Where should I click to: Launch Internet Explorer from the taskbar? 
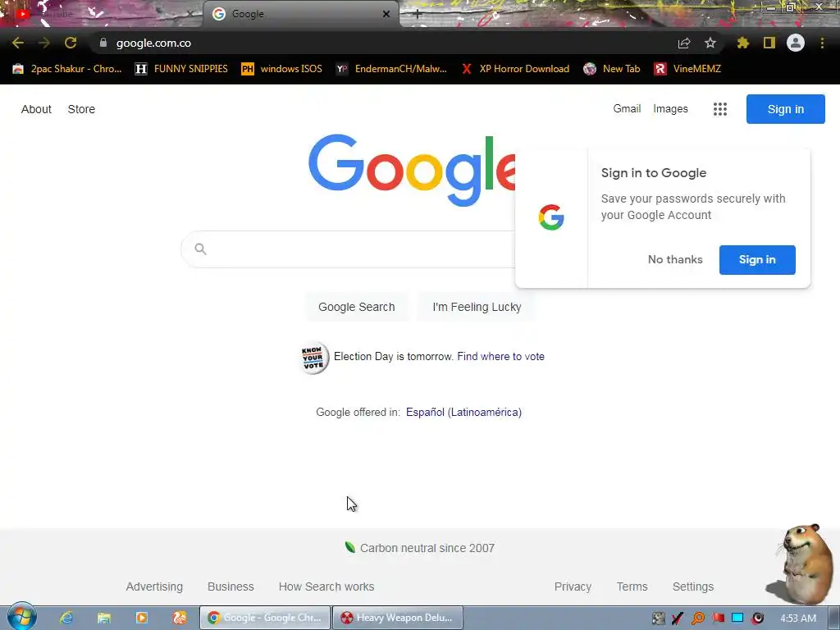[x=66, y=618]
